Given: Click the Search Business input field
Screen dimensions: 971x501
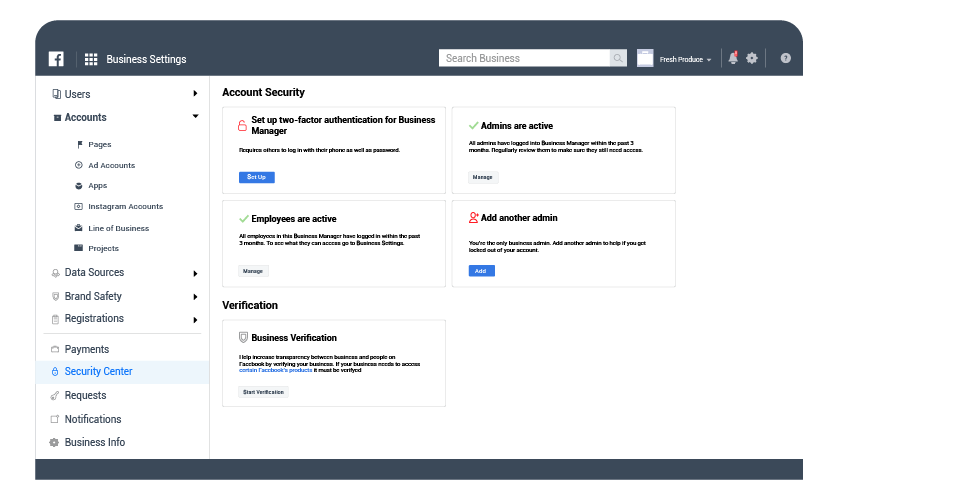Looking at the screenshot, I should point(524,58).
